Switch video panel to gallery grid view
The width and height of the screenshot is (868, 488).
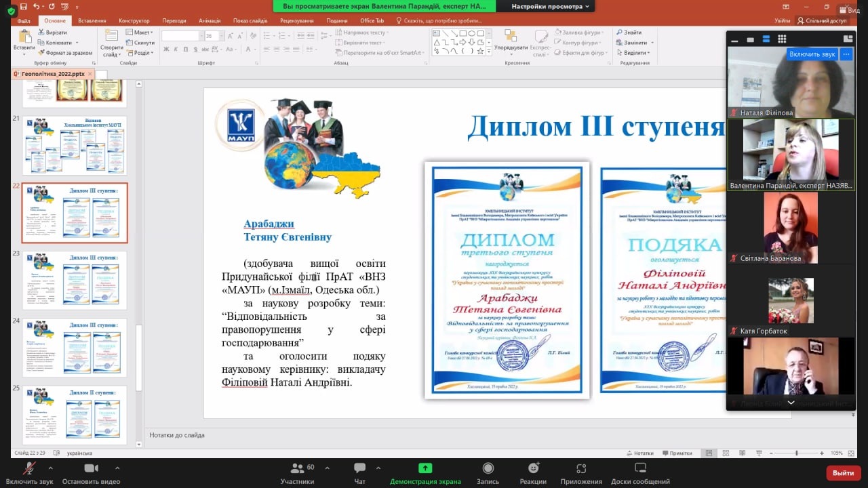782,39
